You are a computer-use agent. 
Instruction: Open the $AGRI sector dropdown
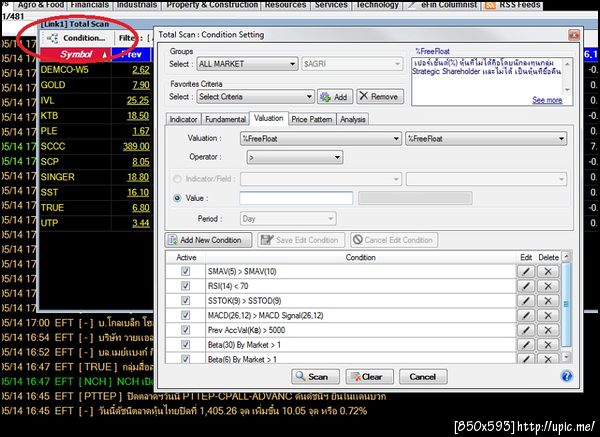(x=352, y=64)
